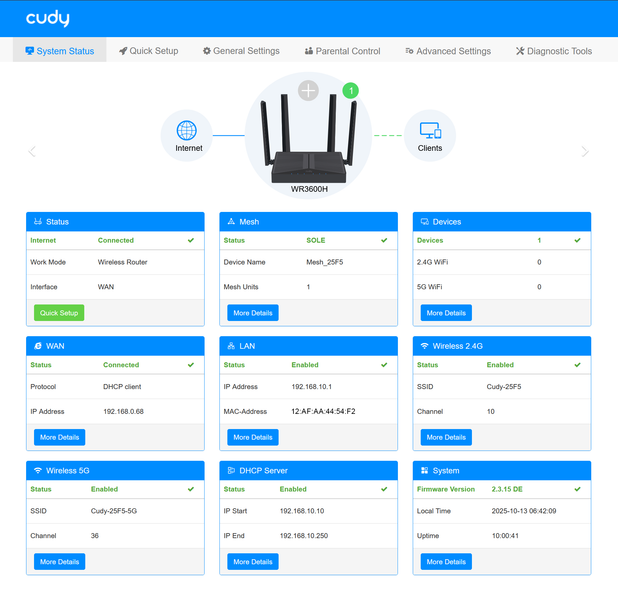Open the Diagnostic Tools tab
This screenshot has height=600, width=618.
[x=554, y=51]
